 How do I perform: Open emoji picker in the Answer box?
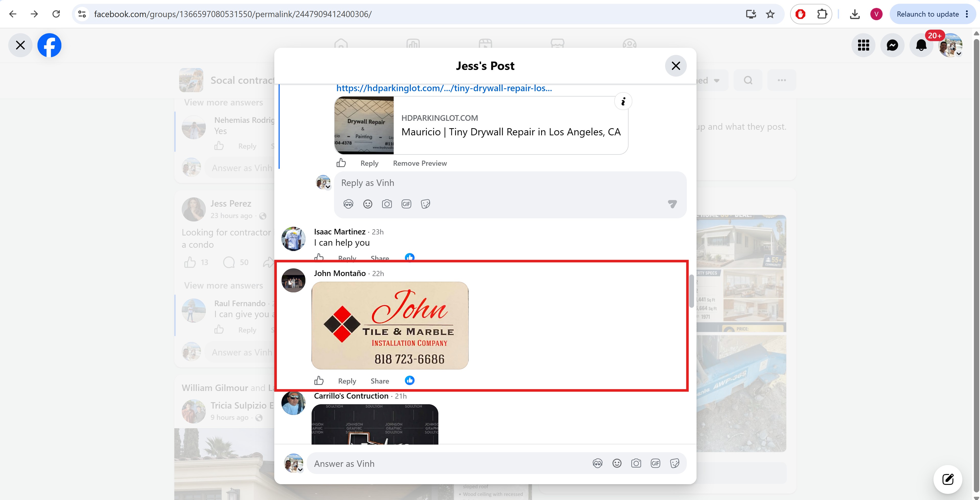[x=617, y=463]
